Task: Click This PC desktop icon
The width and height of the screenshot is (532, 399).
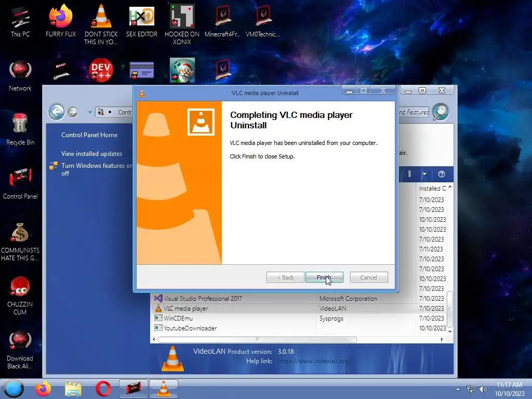Action: (x=20, y=21)
